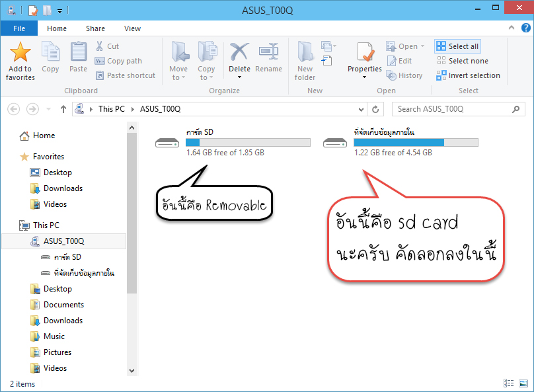Select the ที่จัดเก็บข้อมูลภายใน drive item
This screenshot has width=534, height=392.
pos(401,142)
